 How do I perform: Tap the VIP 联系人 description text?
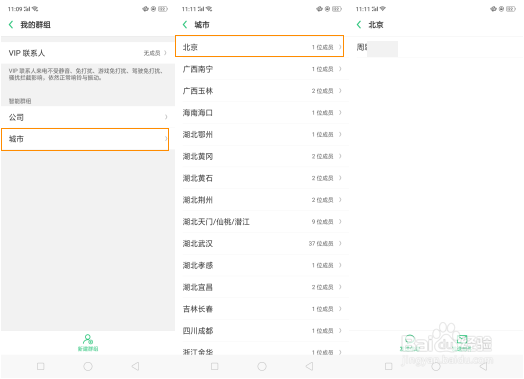(86, 74)
